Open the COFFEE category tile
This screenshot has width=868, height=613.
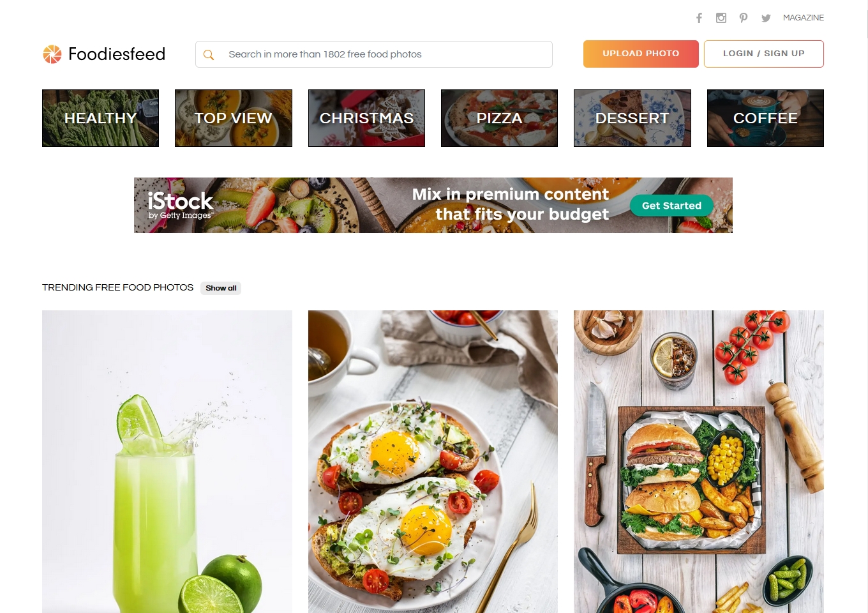tap(765, 118)
